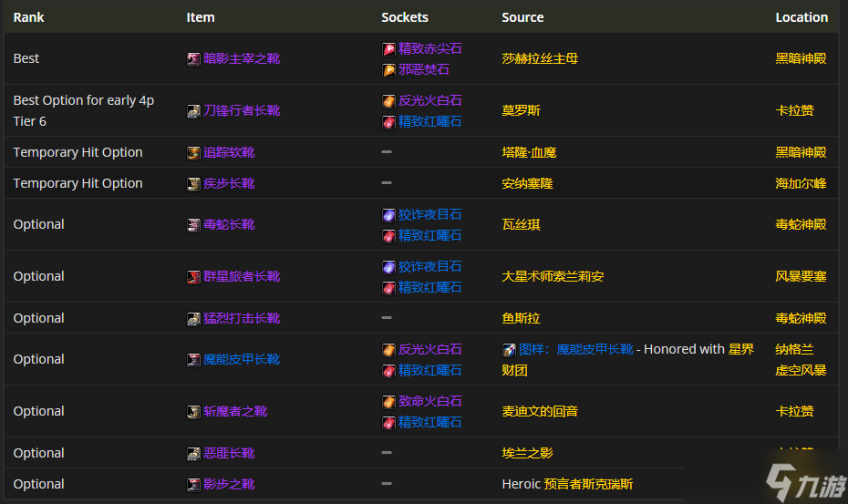This screenshot has width=848, height=504.
Task: Click the 恶匪长靴 item icon
Action: [x=193, y=454]
